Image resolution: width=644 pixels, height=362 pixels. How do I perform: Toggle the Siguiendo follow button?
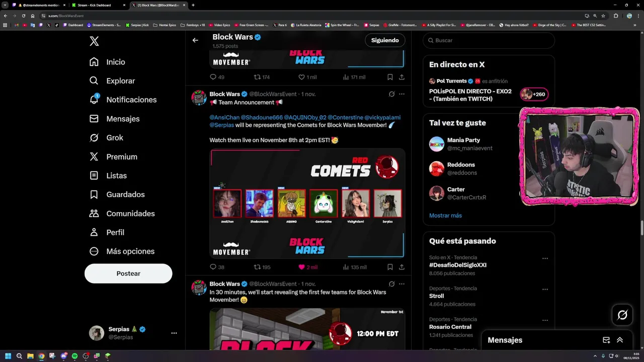[x=385, y=40]
